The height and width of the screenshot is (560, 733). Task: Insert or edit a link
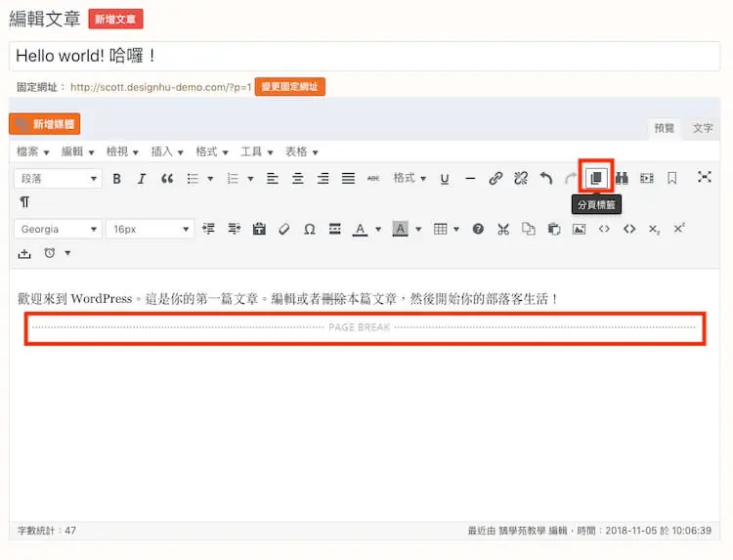point(496,179)
